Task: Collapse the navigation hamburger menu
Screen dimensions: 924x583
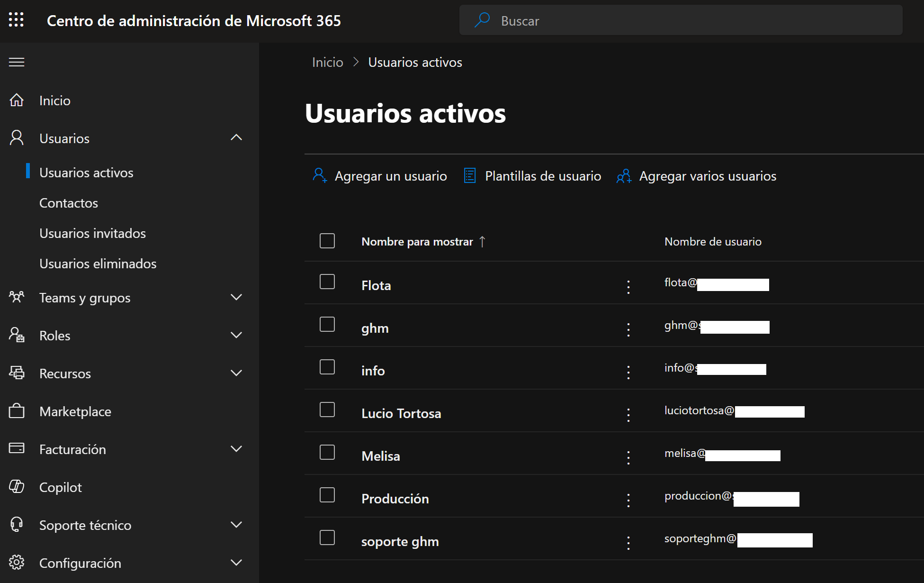Action: (17, 62)
